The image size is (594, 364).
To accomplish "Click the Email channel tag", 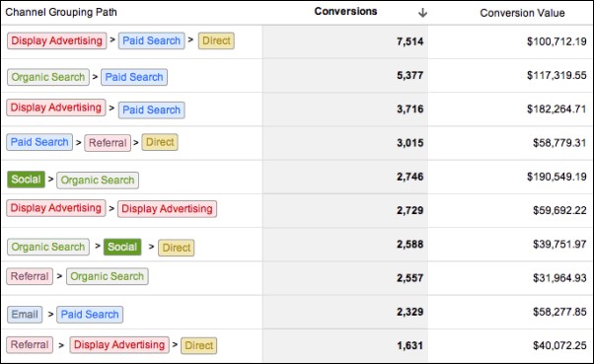I will 25,315.
